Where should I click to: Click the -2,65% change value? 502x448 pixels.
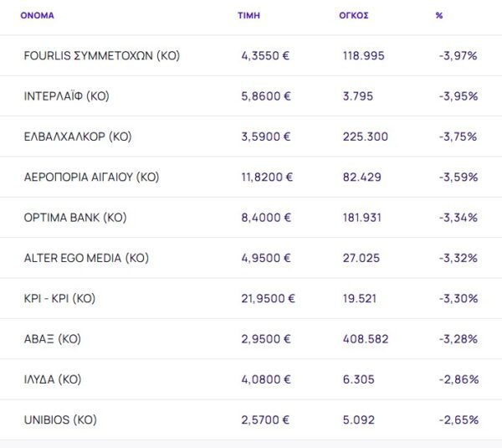coord(458,420)
